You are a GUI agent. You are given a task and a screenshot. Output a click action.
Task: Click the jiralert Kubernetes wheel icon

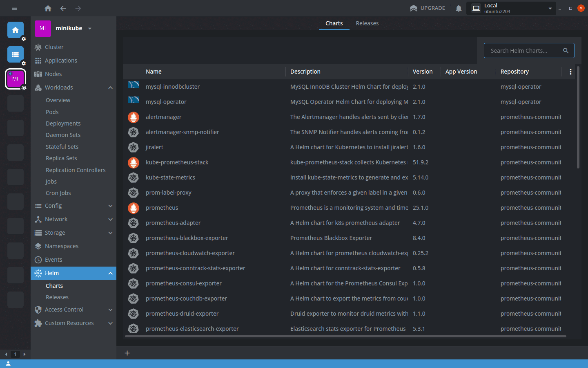(x=134, y=147)
